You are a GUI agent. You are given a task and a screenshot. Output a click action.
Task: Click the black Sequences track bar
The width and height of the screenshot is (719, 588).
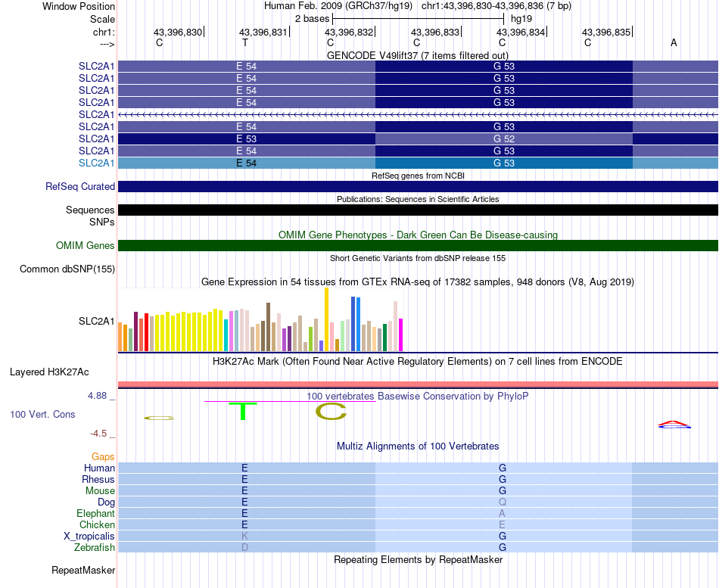[x=418, y=210]
